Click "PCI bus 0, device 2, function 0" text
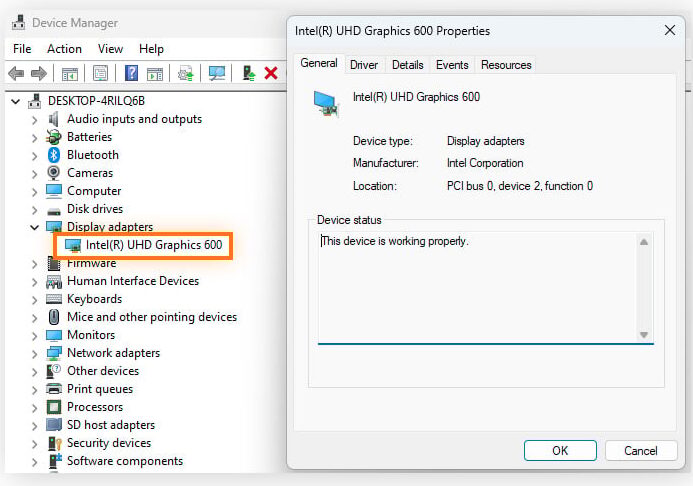This screenshot has width=693, height=486. 520,186
